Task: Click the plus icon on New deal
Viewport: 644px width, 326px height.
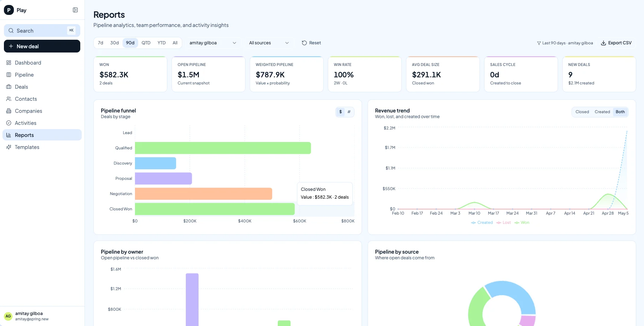Action: [x=11, y=46]
